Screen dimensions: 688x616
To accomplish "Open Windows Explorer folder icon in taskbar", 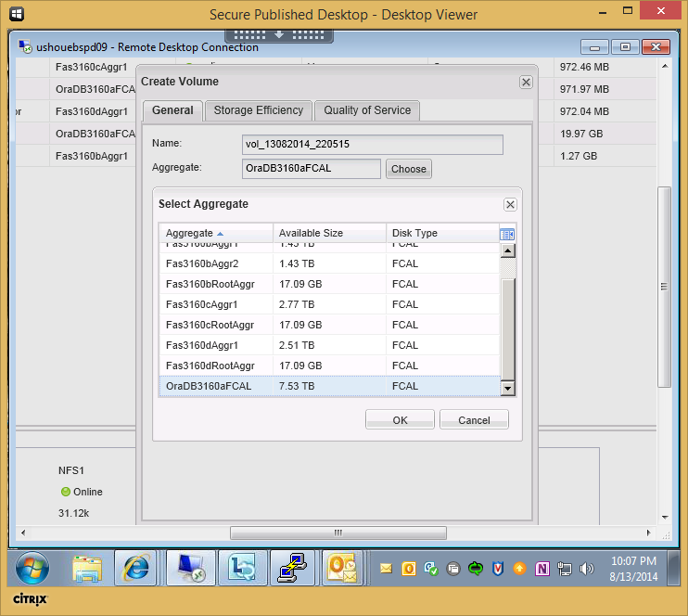I will click(86, 568).
